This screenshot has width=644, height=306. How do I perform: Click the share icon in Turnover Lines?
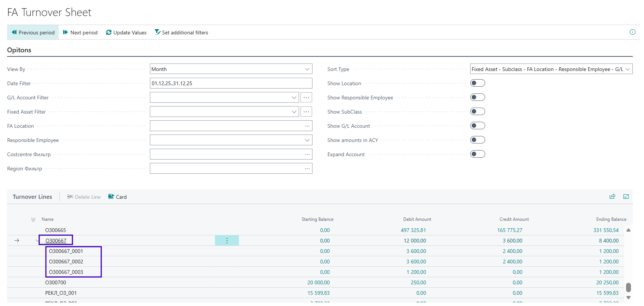pos(612,197)
